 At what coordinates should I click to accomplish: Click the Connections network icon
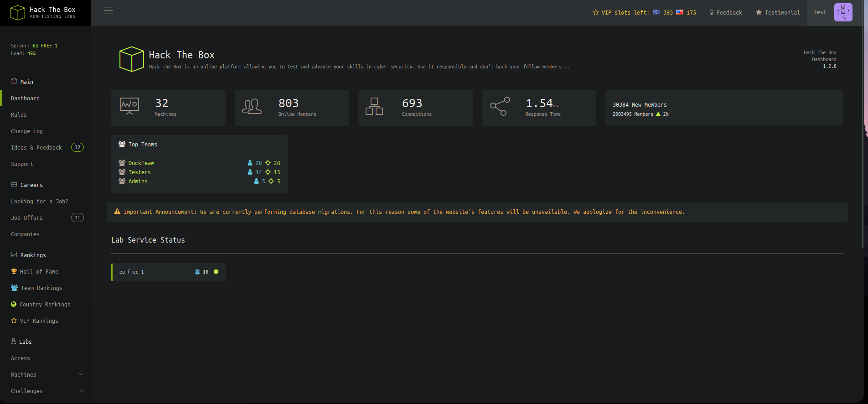[x=374, y=106]
